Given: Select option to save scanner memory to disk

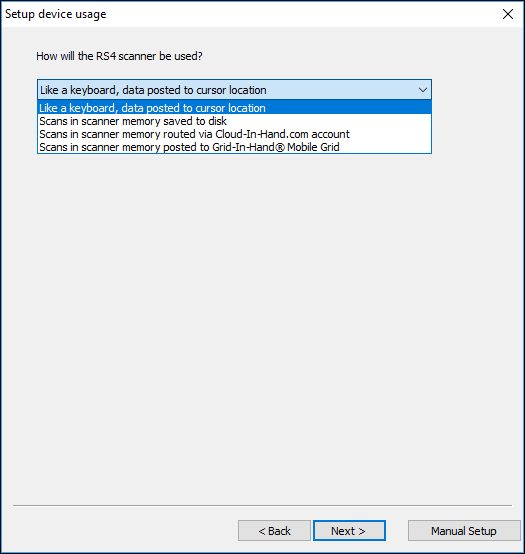Looking at the screenshot, I should click(x=234, y=121).
